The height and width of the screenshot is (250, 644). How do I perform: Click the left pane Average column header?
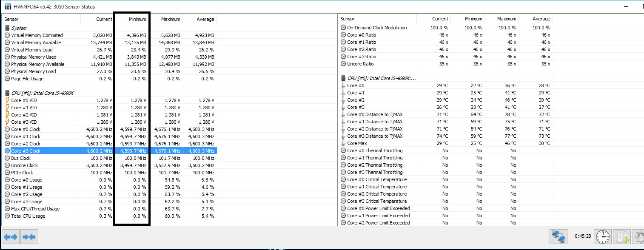point(200,19)
